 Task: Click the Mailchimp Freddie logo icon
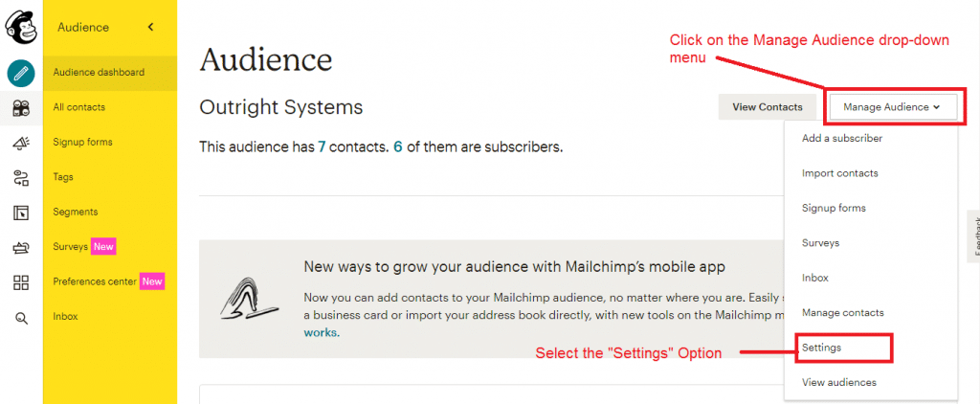coord(21,28)
